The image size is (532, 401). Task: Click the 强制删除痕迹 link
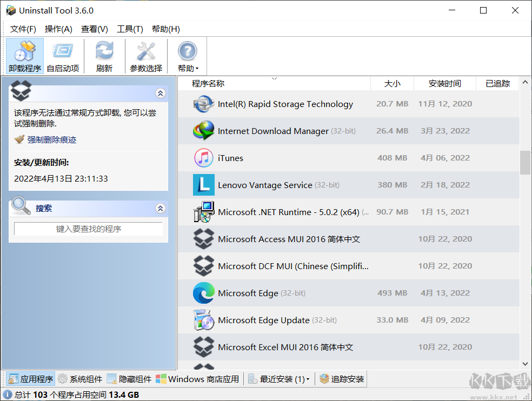pyautogui.click(x=52, y=140)
